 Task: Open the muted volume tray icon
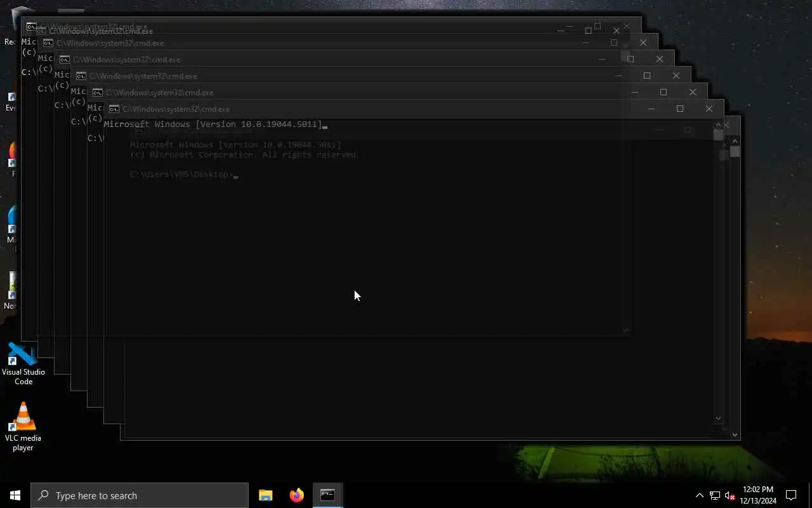pos(730,495)
